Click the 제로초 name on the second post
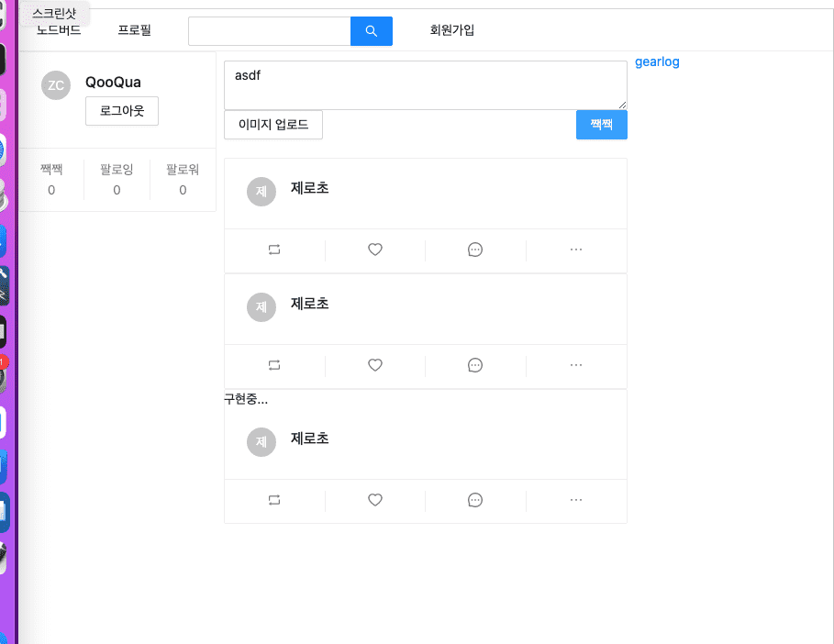 point(309,303)
